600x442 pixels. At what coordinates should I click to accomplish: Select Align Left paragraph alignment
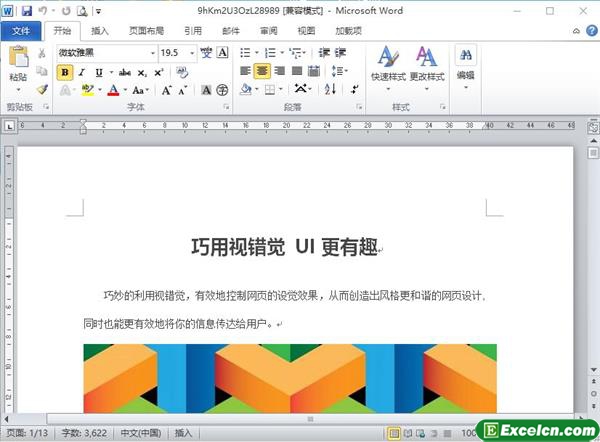(x=245, y=71)
